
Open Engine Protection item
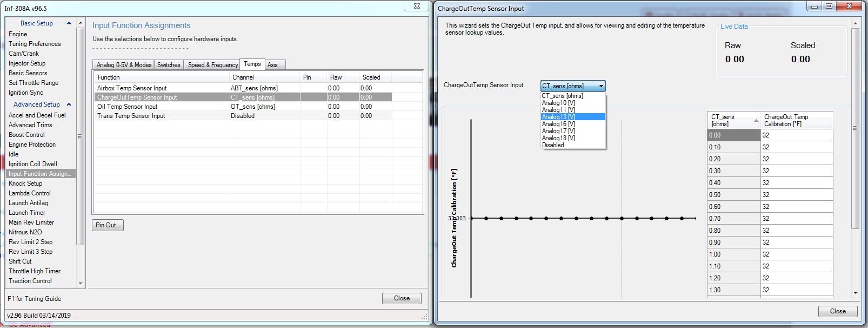coord(32,145)
